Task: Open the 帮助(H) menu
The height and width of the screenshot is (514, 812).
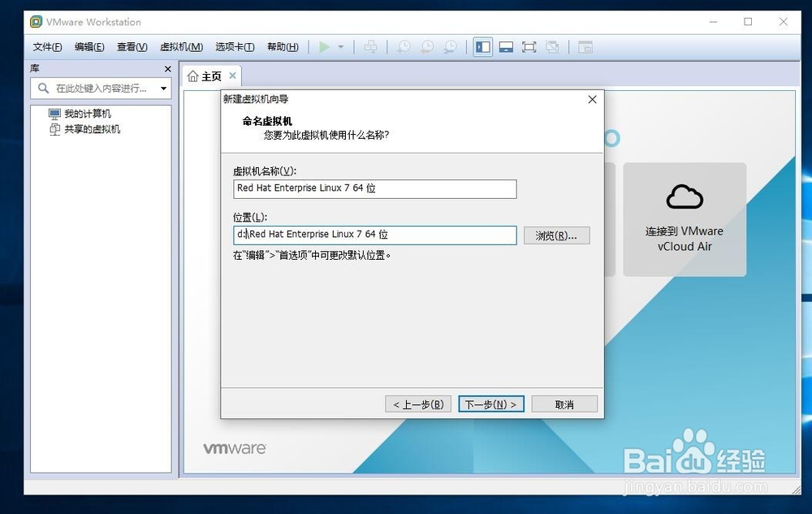Action: point(283,47)
